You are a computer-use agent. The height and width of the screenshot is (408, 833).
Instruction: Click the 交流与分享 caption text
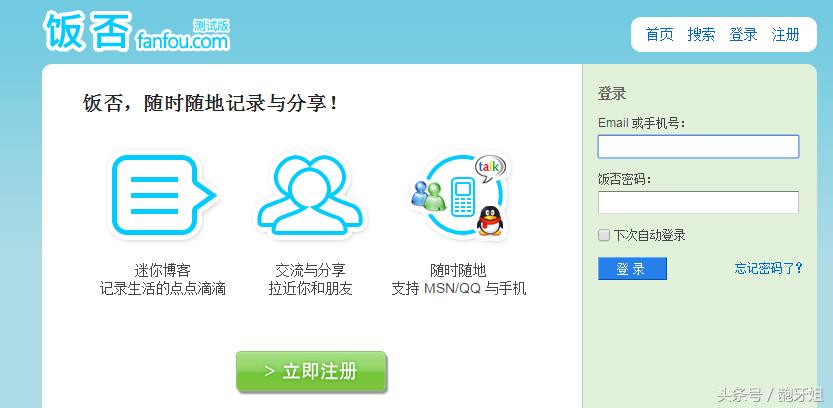pos(310,270)
